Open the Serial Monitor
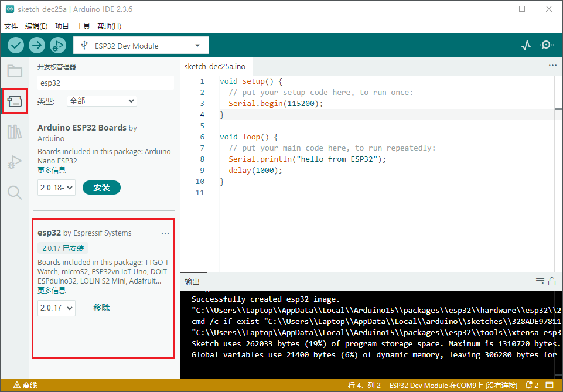Screen dimensions: 563x392 [x=547, y=45]
